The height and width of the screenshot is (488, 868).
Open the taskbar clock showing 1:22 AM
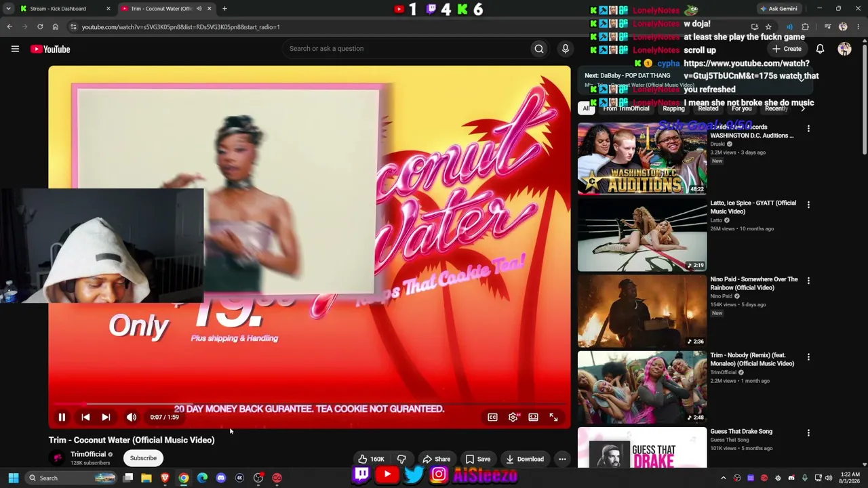[850, 478]
